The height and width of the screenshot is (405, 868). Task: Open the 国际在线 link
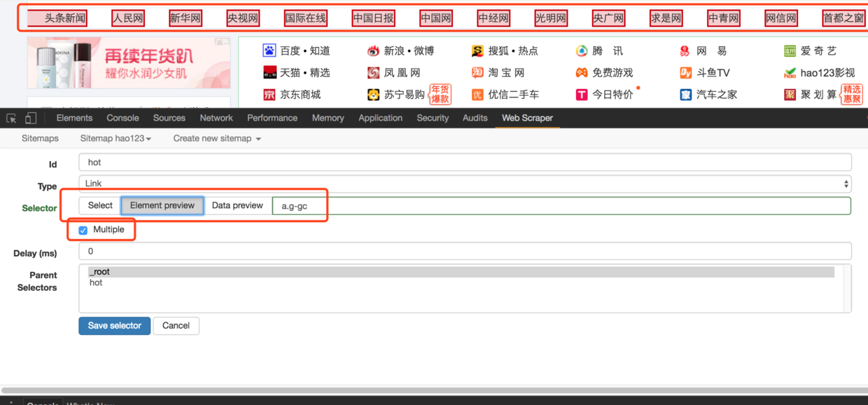pos(306,18)
